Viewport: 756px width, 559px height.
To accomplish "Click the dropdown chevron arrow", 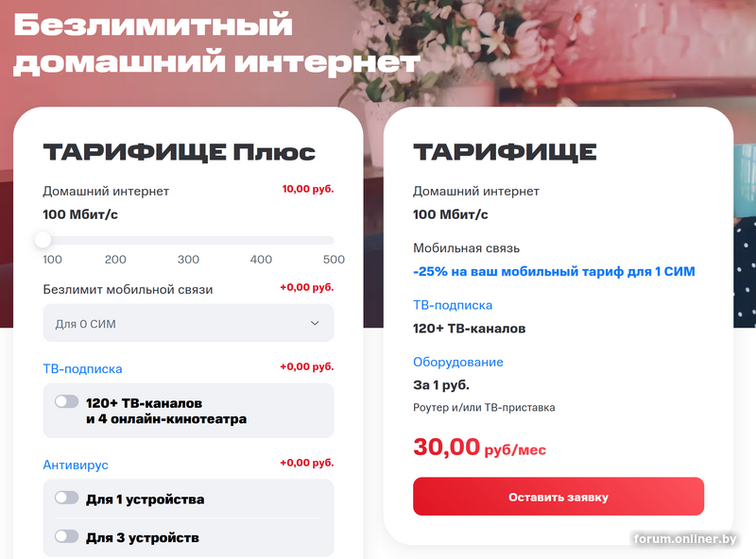I will coord(315,324).
